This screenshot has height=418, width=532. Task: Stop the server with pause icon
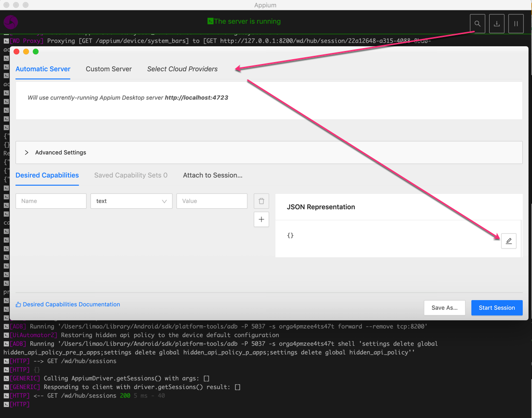click(516, 24)
